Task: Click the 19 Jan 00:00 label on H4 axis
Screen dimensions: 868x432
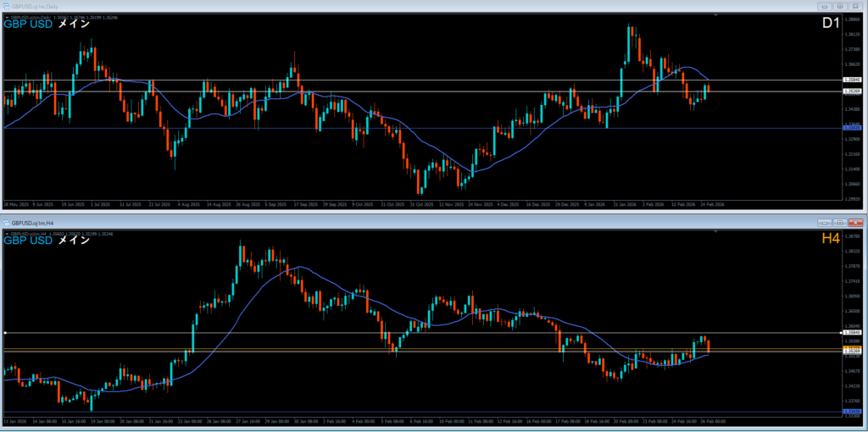Action: coord(103,421)
